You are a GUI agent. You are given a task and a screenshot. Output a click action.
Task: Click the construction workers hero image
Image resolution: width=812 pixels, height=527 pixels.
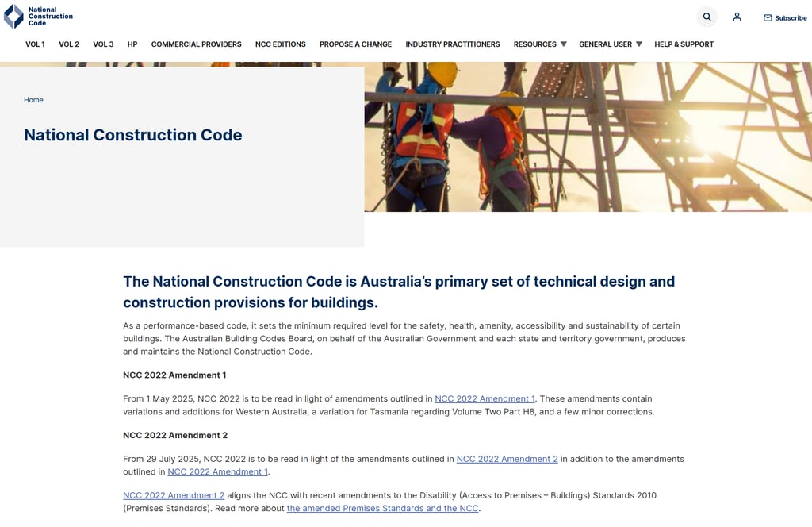(588, 137)
